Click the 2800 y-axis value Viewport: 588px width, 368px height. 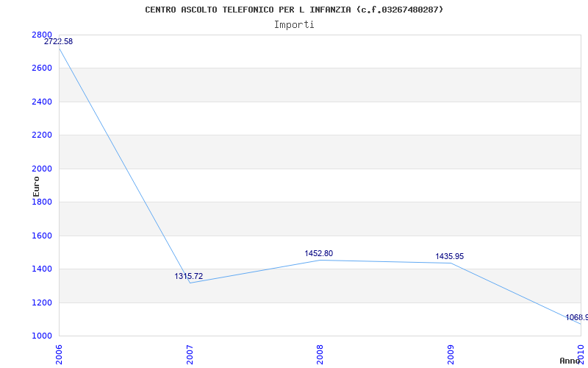tap(41, 35)
